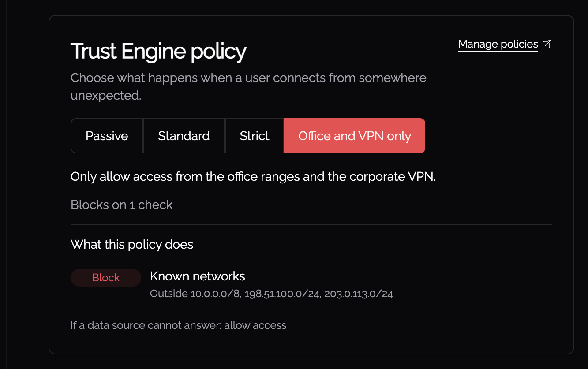This screenshot has width=588, height=369.
Task: Click the Known networks rule title
Action: (x=198, y=276)
